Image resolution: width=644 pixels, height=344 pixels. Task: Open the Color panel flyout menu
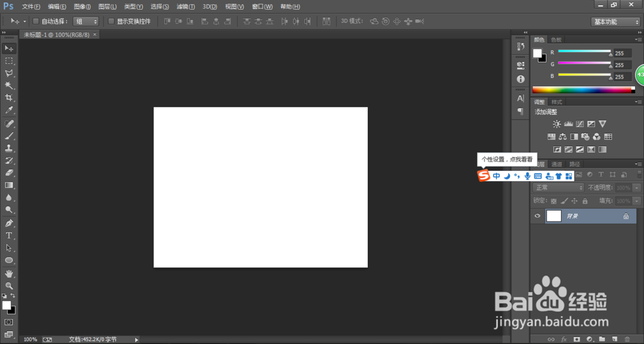coord(638,39)
